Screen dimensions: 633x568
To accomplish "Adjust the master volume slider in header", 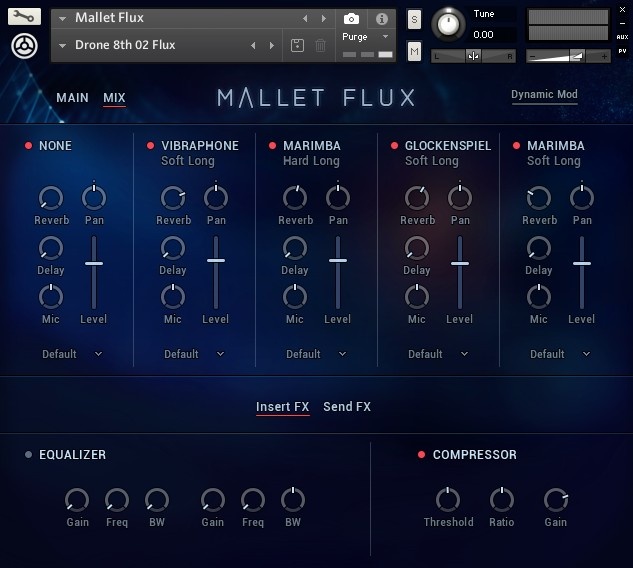I will [568, 56].
